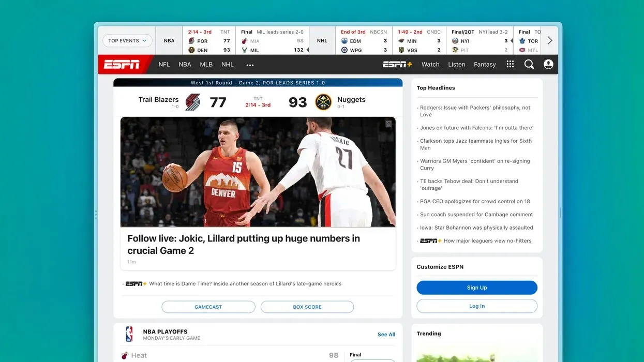
Task: Open the Fantasy section
Action: pyautogui.click(x=485, y=65)
